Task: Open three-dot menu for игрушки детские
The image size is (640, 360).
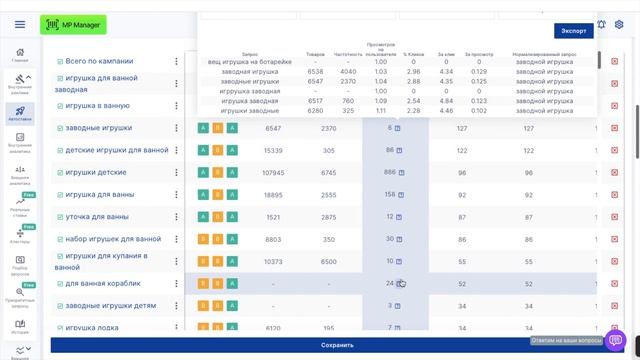Action: point(176,172)
